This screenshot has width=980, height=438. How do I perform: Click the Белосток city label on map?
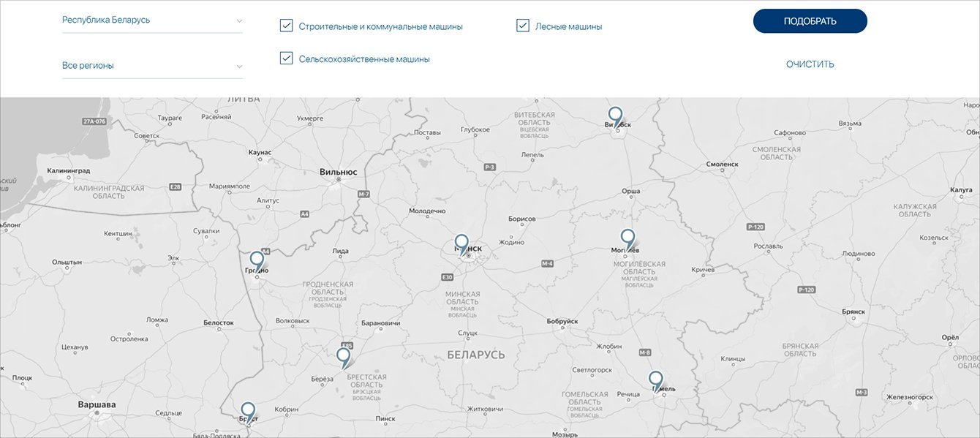click(219, 322)
